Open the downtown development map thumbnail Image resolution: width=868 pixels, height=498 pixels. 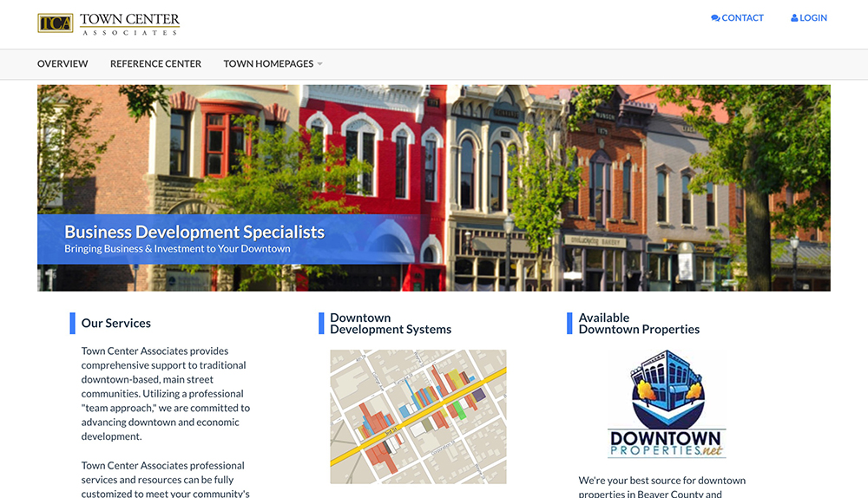pyautogui.click(x=418, y=416)
